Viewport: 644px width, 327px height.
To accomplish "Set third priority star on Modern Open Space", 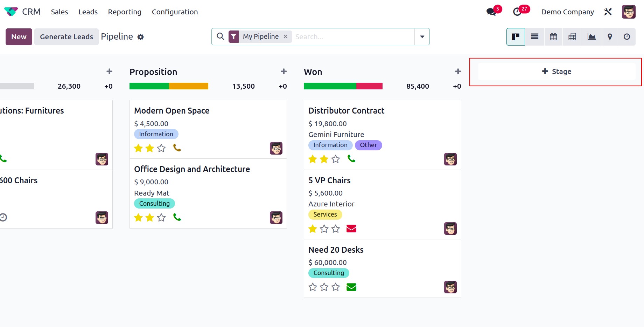I will tap(161, 148).
